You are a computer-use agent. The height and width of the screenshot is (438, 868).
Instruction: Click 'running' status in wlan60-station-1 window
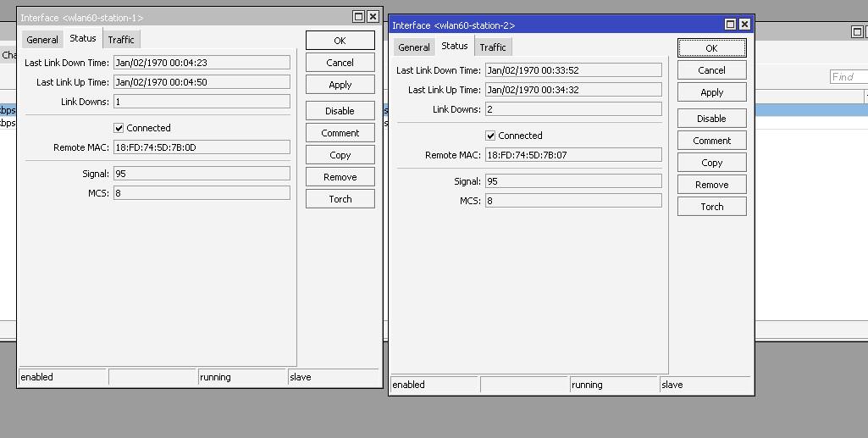pyautogui.click(x=215, y=377)
